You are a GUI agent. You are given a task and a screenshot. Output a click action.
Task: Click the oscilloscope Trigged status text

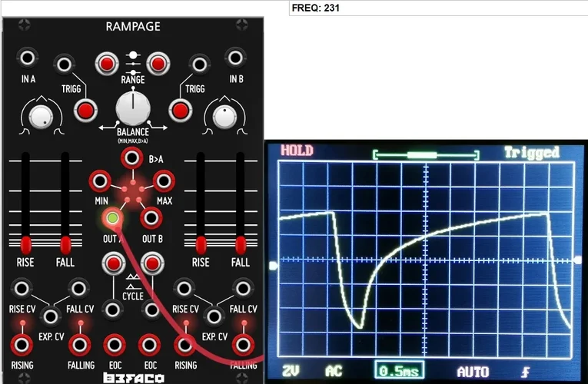coord(532,153)
